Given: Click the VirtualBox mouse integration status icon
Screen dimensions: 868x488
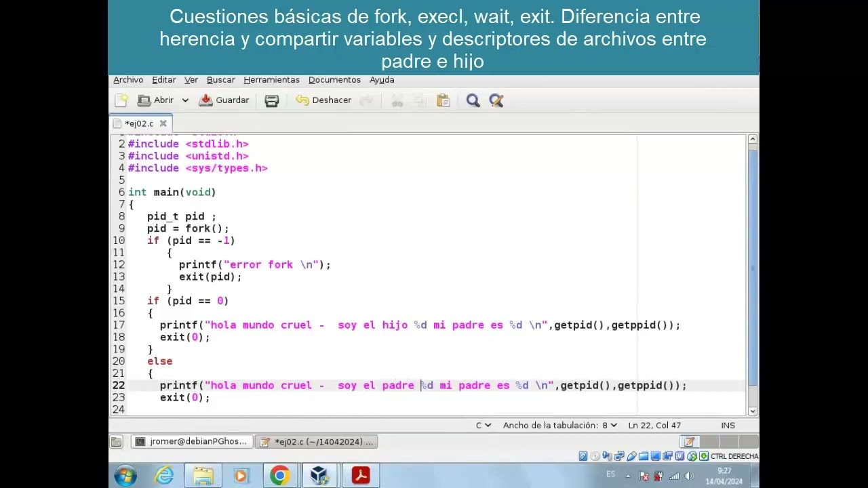Looking at the screenshot, I should [x=692, y=456].
